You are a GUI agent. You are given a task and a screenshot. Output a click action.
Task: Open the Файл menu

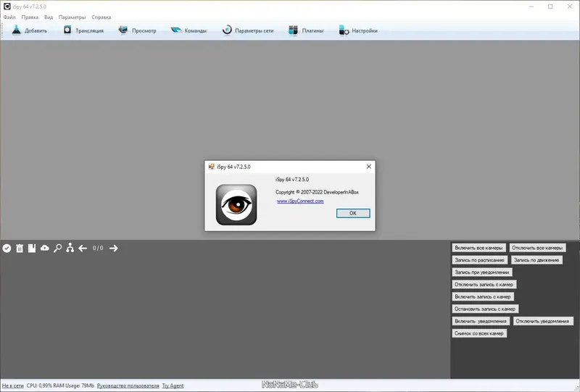point(9,17)
